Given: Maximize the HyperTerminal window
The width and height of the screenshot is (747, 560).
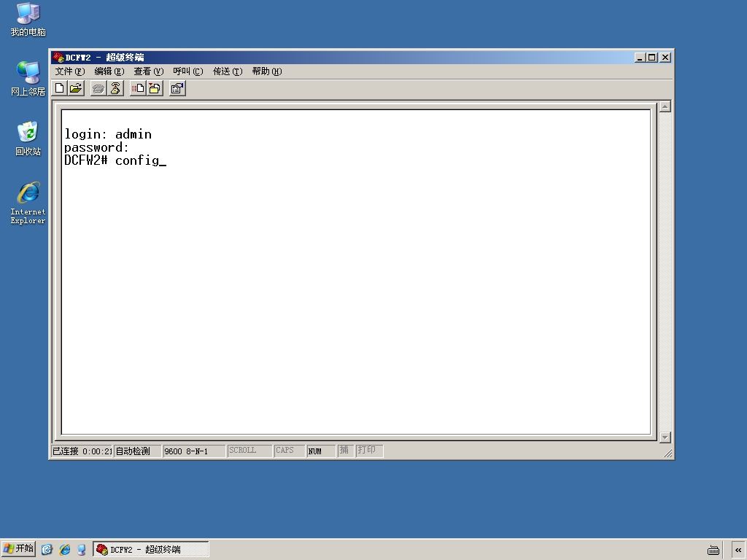Looking at the screenshot, I should pos(651,58).
